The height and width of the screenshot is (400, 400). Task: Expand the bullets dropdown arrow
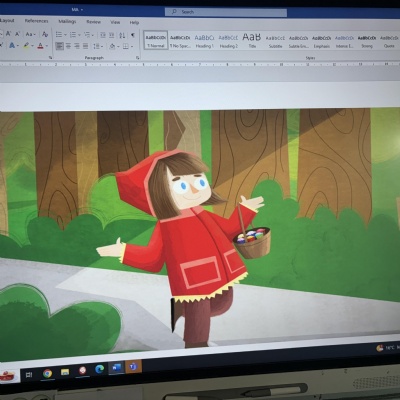(65, 35)
